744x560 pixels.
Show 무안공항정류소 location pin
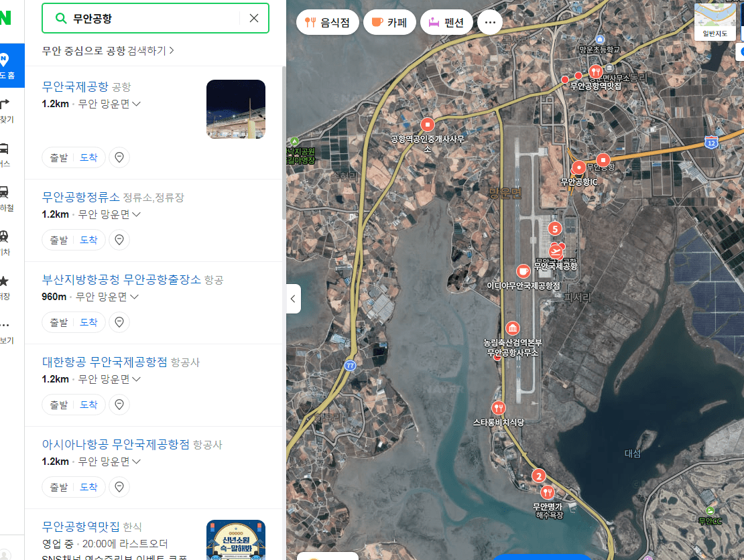coord(119,240)
